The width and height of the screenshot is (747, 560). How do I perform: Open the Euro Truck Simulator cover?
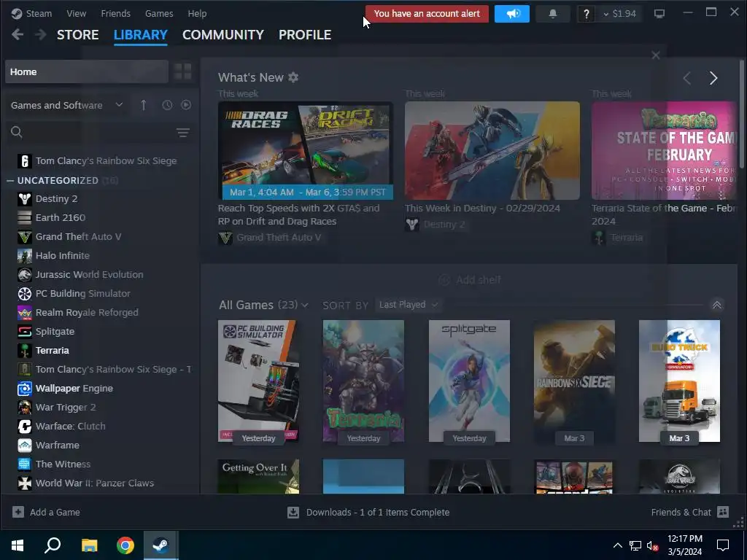point(679,381)
